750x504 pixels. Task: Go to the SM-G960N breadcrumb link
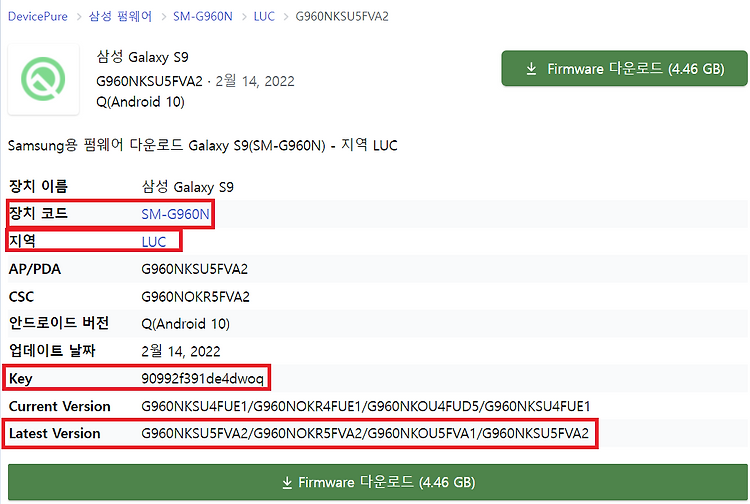point(203,16)
